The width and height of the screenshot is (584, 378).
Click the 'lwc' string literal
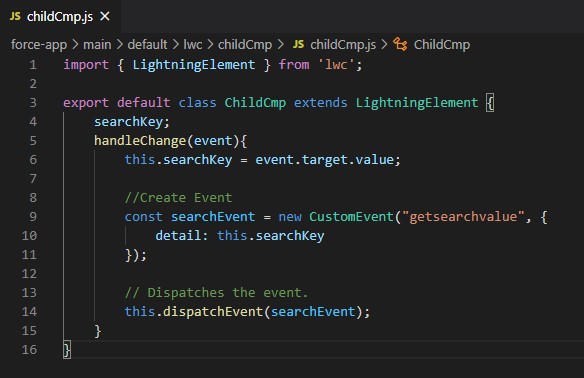tap(336, 65)
